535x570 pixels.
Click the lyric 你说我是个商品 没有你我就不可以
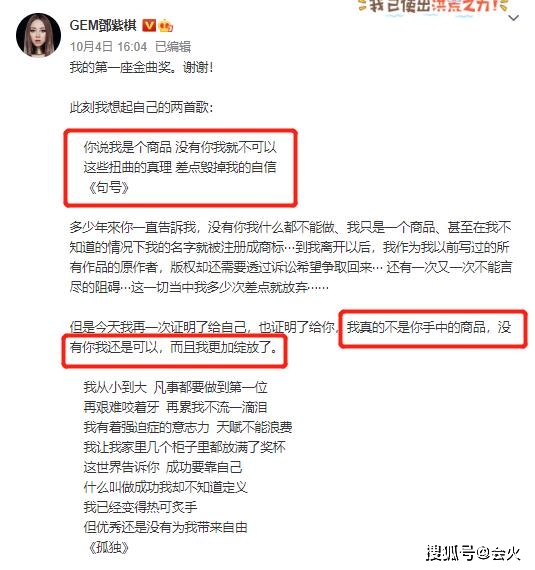[x=180, y=147]
